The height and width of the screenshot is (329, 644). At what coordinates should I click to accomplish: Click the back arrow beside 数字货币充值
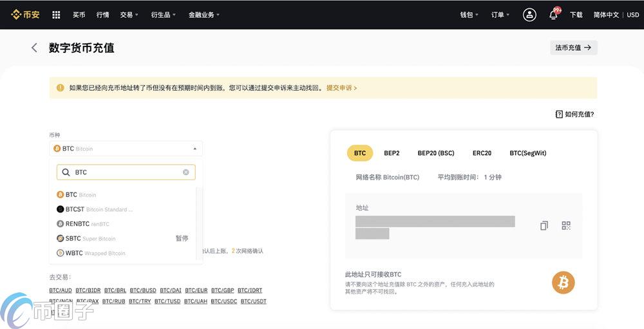coord(34,48)
